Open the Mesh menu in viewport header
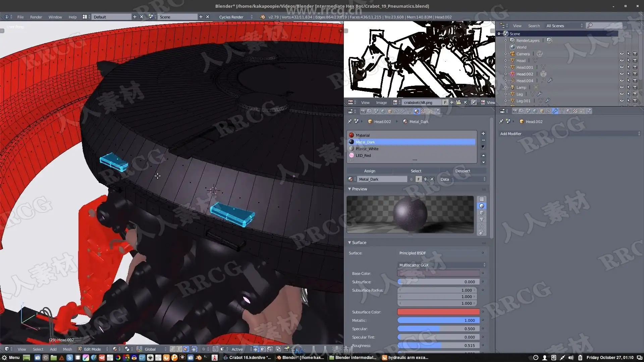Viewport: 644px width, 362px height. [67, 349]
